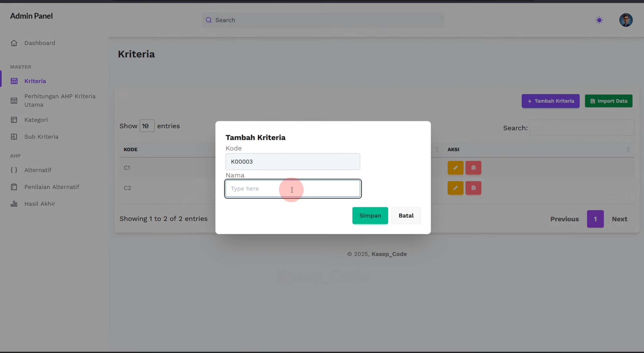Image resolution: width=644 pixels, height=353 pixels.
Task: Select page 1 in pagination
Action: click(595, 219)
